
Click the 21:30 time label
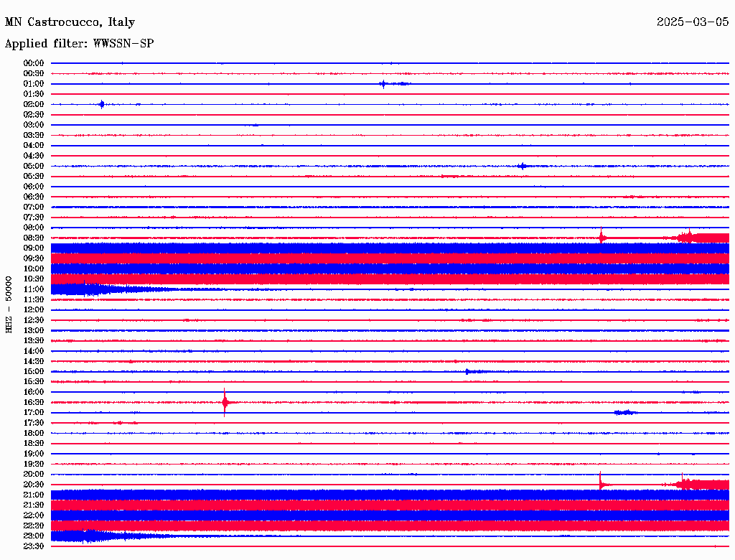(33, 505)
